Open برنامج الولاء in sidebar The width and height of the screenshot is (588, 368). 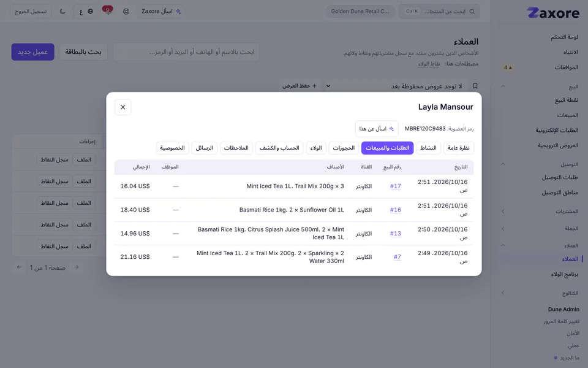click(x=564, y=274)
